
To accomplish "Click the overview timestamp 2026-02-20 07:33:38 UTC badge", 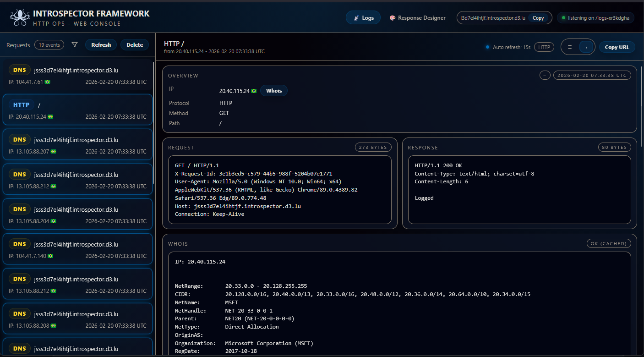I will point(592,75).
